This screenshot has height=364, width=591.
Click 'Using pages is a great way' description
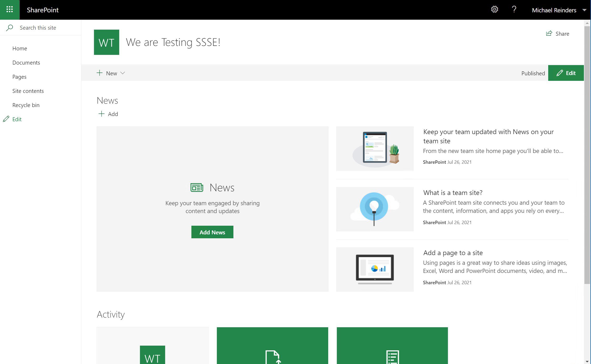(x=495, y=267)
